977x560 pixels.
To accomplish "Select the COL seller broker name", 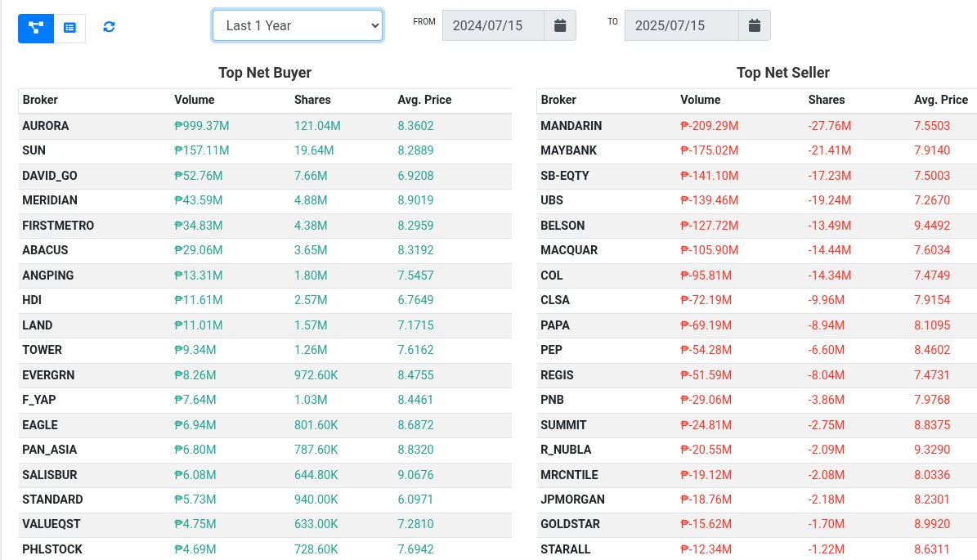I will 552,276.
